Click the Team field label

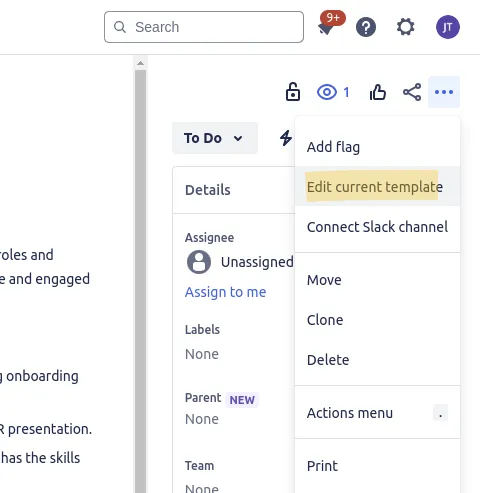pos(200,466)
